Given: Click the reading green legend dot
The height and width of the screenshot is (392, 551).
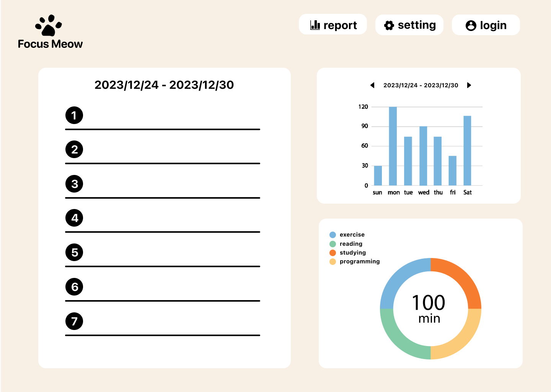Looking at the screenshot, I should pyautogui.click(x=333, y=244).
